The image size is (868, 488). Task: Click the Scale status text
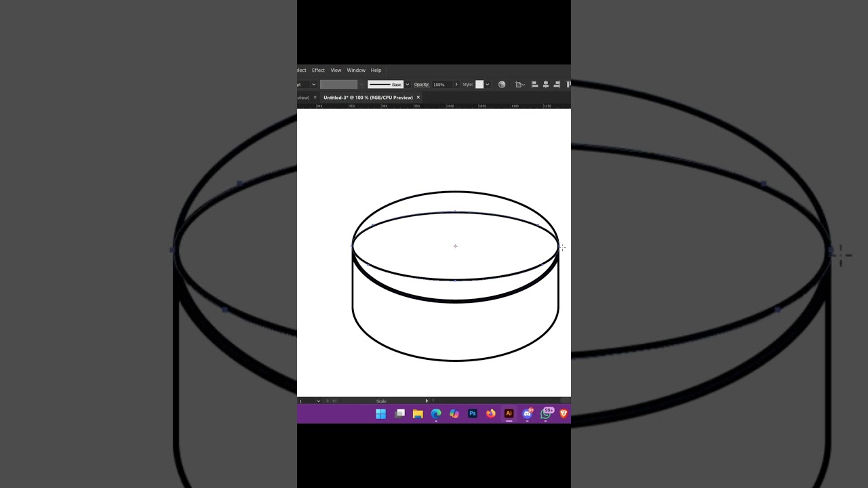coord(381,401)
